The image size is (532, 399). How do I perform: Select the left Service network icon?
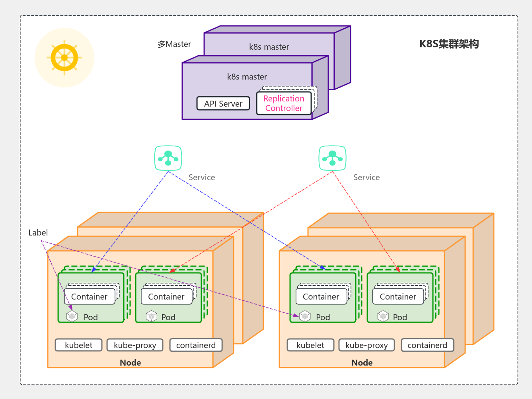click(x=168, y=158)
